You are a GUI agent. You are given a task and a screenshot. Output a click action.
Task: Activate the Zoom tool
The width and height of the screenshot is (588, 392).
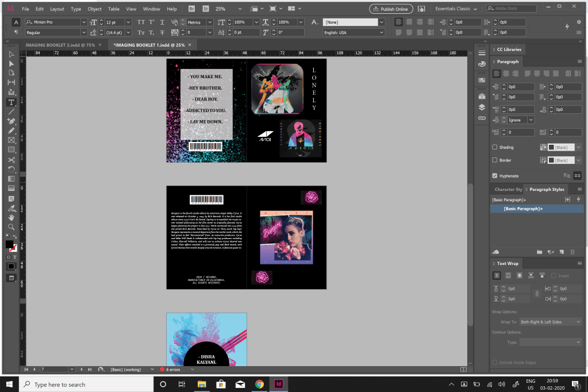pyautogui.click(x=11, y=227)
